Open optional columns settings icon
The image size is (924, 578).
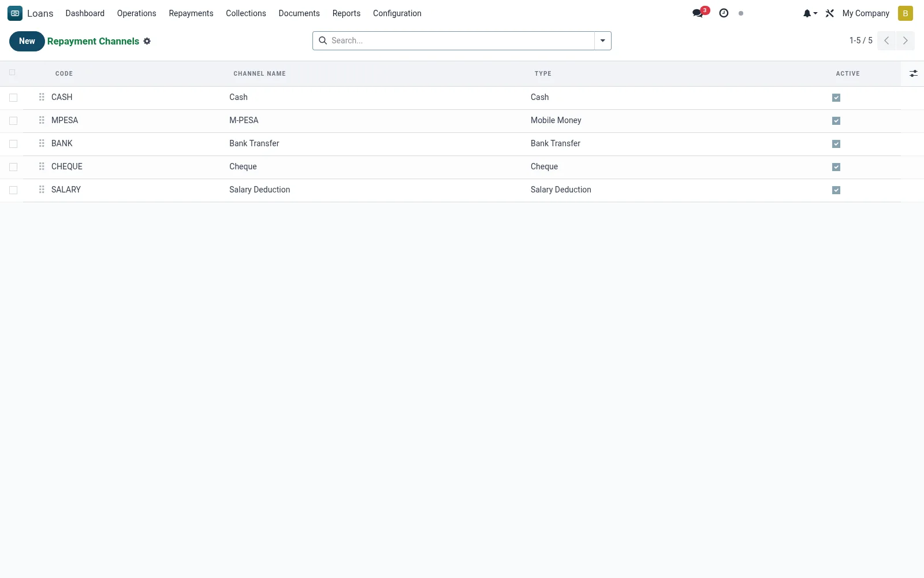tap(913, 73)
